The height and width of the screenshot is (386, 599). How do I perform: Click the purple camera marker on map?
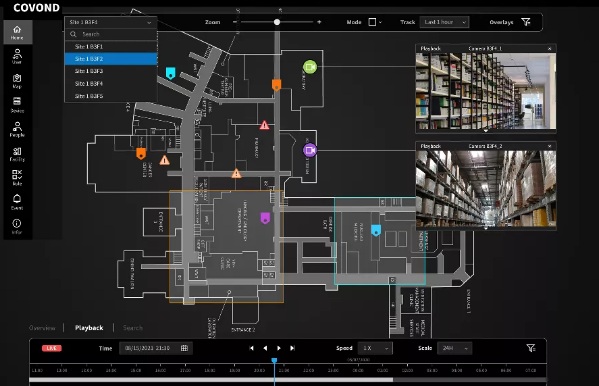coord(310,150)
